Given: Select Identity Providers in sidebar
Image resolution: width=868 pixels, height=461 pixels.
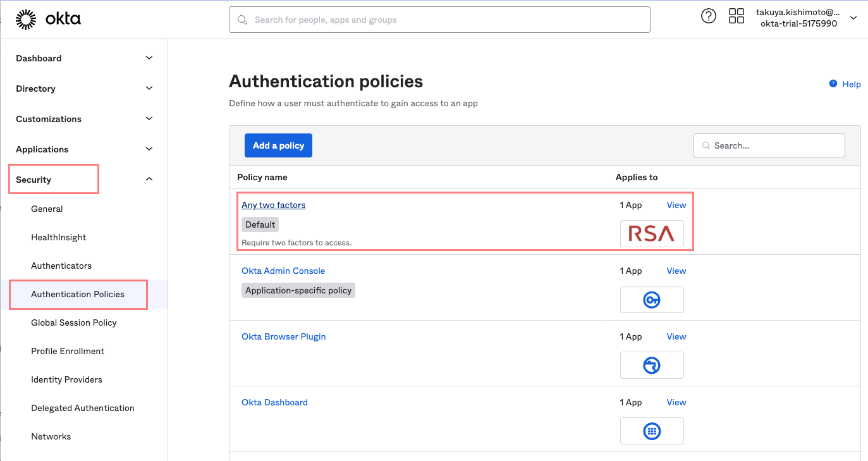Looking at the screenshot, I should click(66, 379).
